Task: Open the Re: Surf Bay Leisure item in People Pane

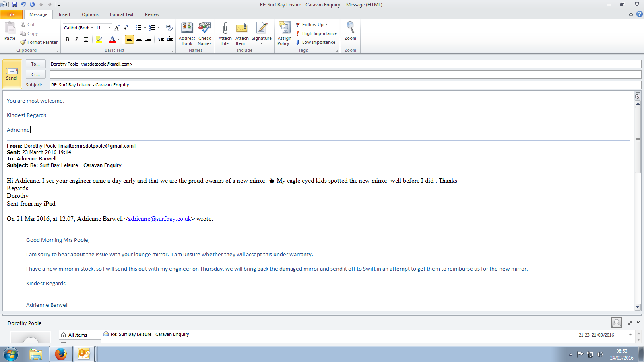Action: pos(150,334)
